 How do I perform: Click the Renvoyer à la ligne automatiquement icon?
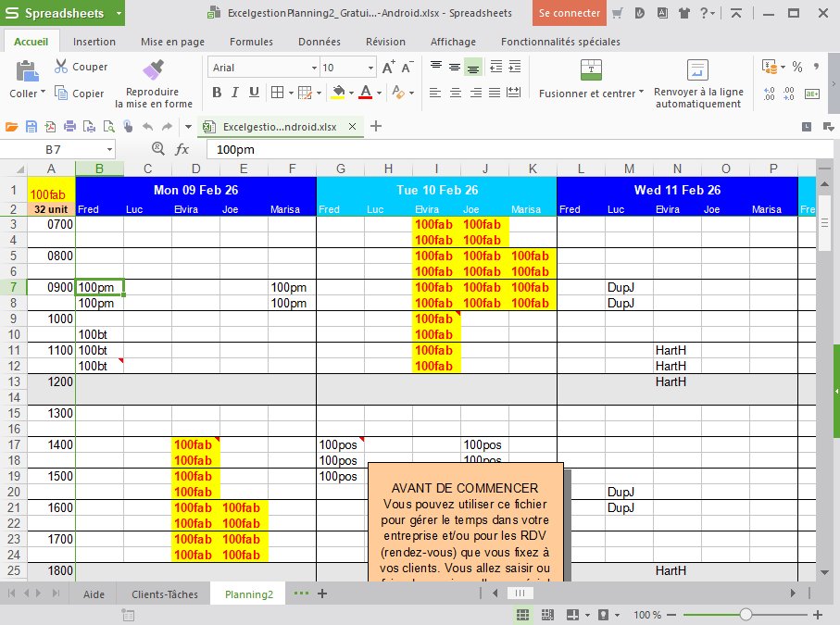[697, 70]
